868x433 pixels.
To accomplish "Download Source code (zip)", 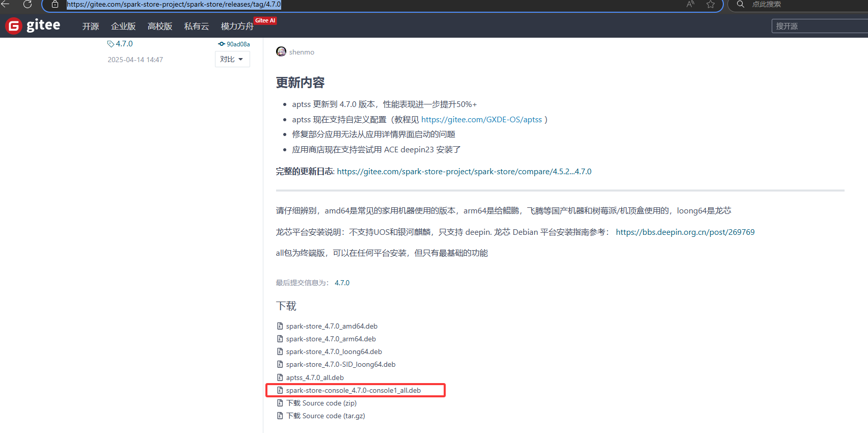I will 321,403.
